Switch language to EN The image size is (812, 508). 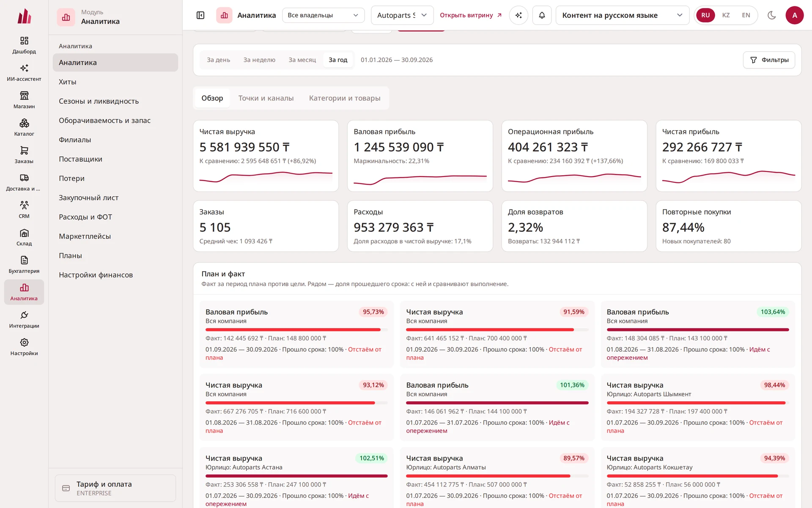(x=746, y=15)
